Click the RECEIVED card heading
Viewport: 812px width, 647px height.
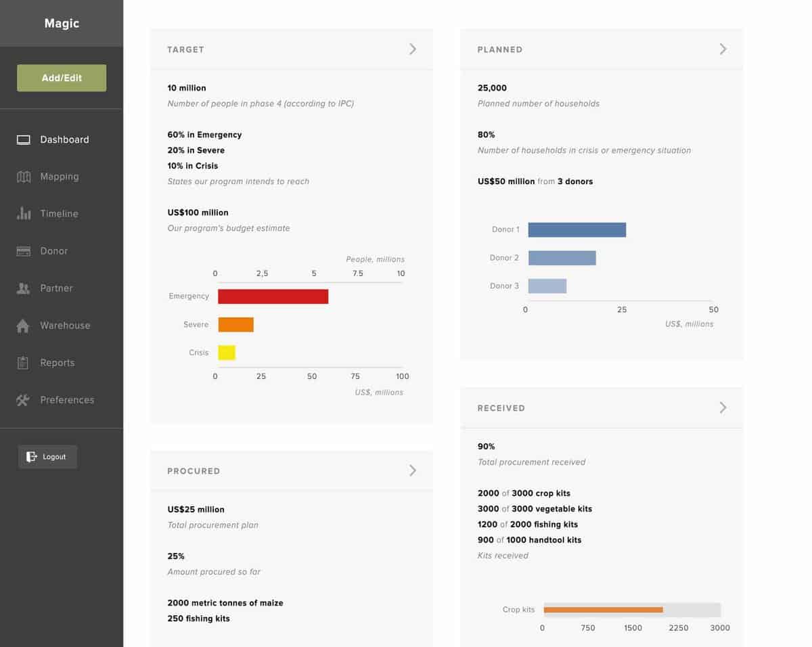[x=501, y=408]
